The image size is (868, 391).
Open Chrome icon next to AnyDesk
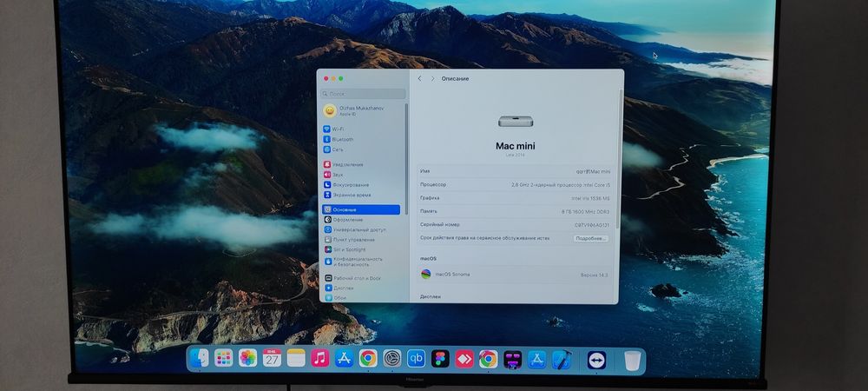pos(488,359)
